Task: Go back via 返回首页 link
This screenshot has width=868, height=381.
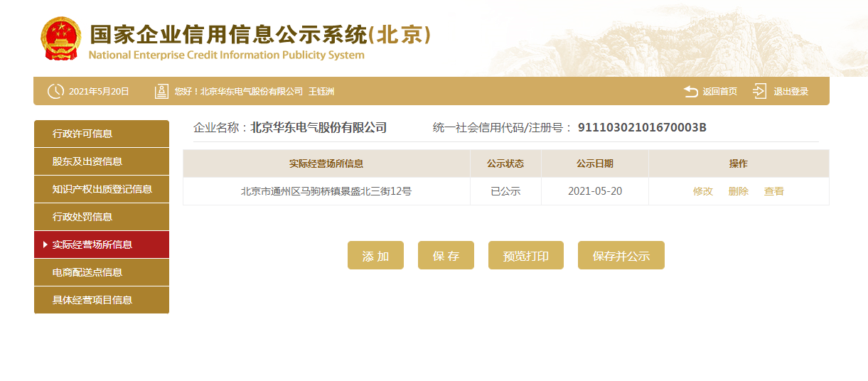Action: point(719,92)
